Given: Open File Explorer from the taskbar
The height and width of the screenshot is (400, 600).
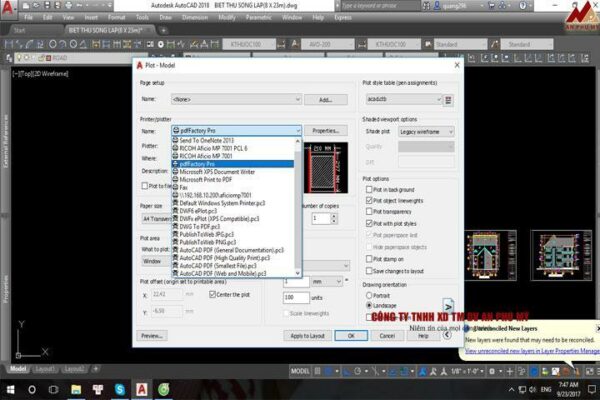Looking at the screenshot, I should (76, 389).
